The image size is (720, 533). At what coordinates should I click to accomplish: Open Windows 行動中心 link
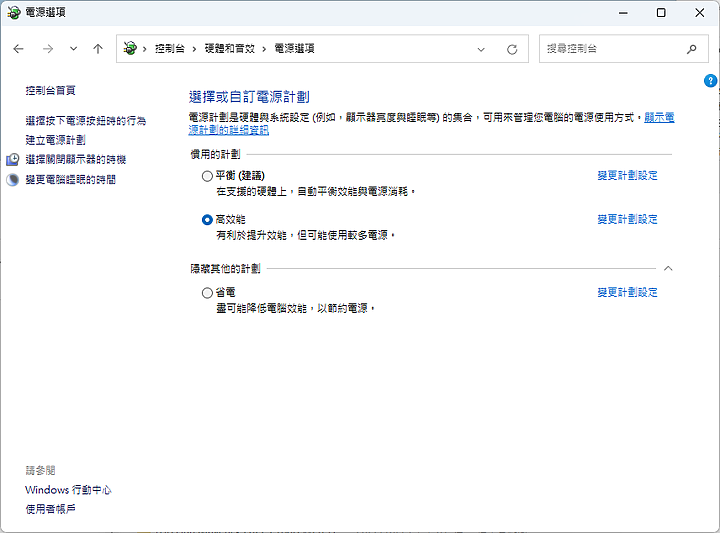coord(68,490)
